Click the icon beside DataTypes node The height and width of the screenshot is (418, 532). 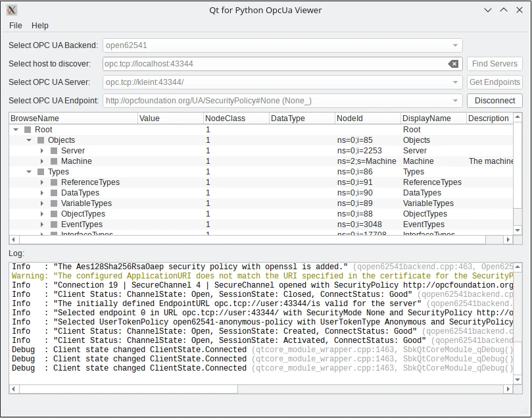point(54,193)
